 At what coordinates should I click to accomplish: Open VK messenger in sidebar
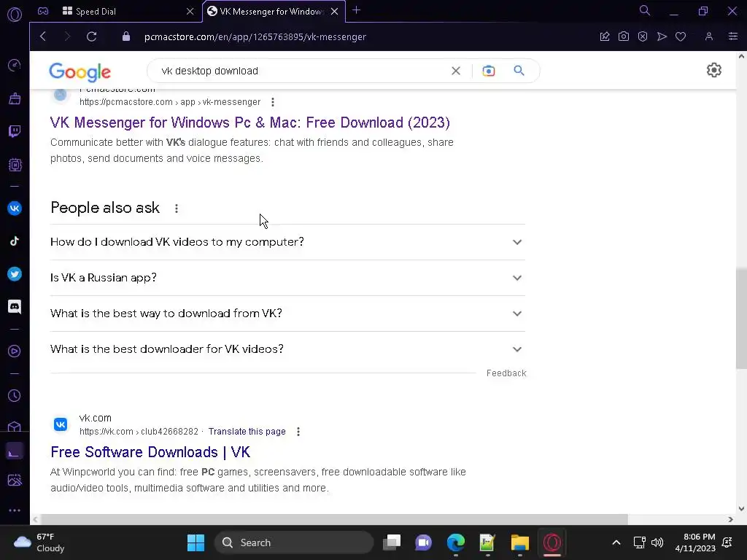(15, 208)
